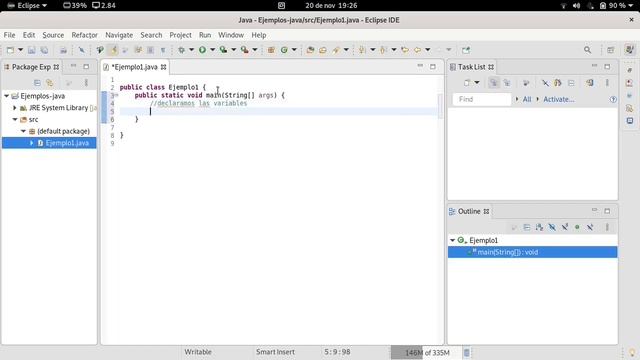640x360 pixels.
Task: Click the External Tools run icon
Action: tap(244, 50)
